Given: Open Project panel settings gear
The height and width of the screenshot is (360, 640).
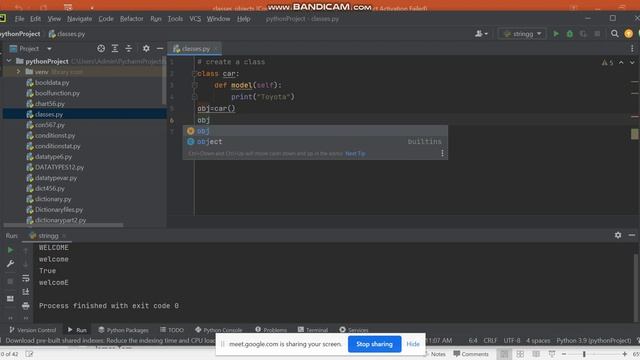Looking at the screenshot, I should [146, 49].
